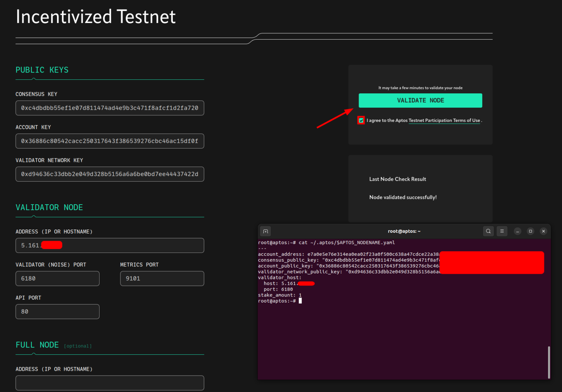This screenshot has height=392, width=562.
Task: Click the ACCOUNT KEY field label
Action: [33, 127]
